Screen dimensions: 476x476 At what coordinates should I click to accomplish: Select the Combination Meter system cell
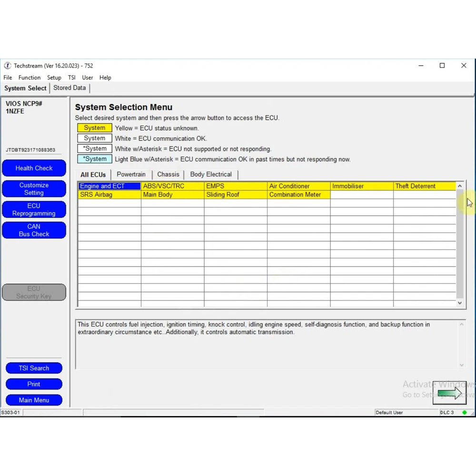[x=299, y=195]
